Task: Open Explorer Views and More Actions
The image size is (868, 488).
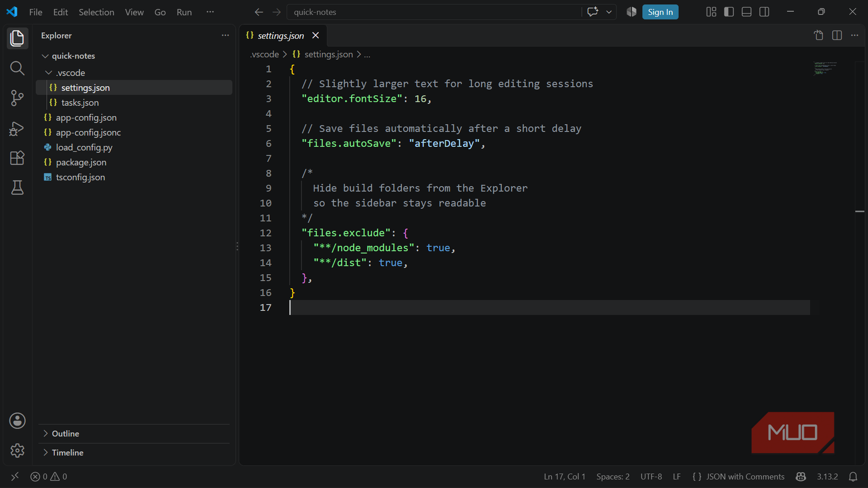Action: pyautogui.click(x=225, y=35)
